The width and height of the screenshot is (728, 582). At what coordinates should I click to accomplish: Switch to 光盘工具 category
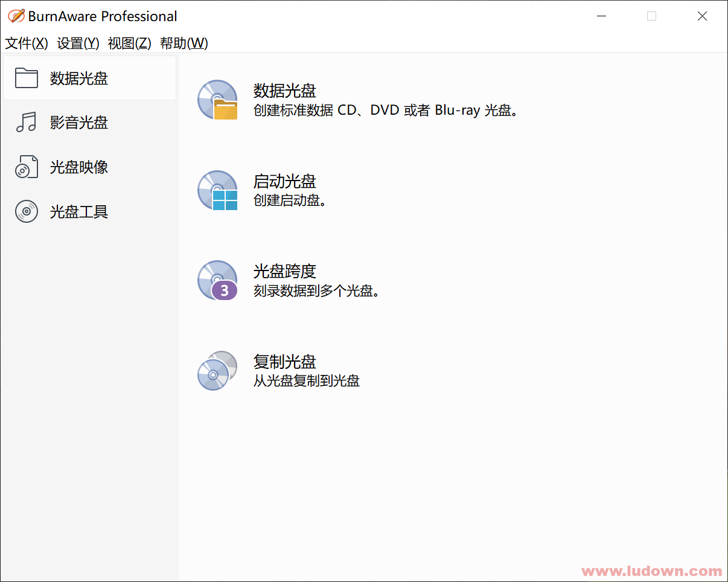89,212
